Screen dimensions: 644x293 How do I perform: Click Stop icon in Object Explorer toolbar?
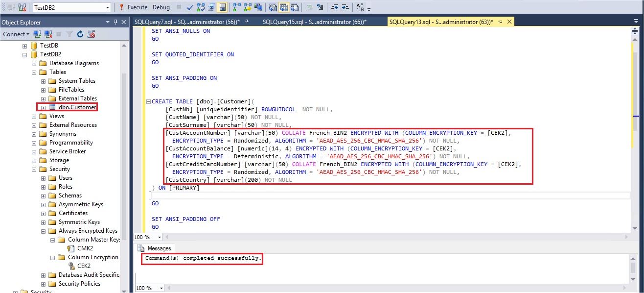pos(59,34)
